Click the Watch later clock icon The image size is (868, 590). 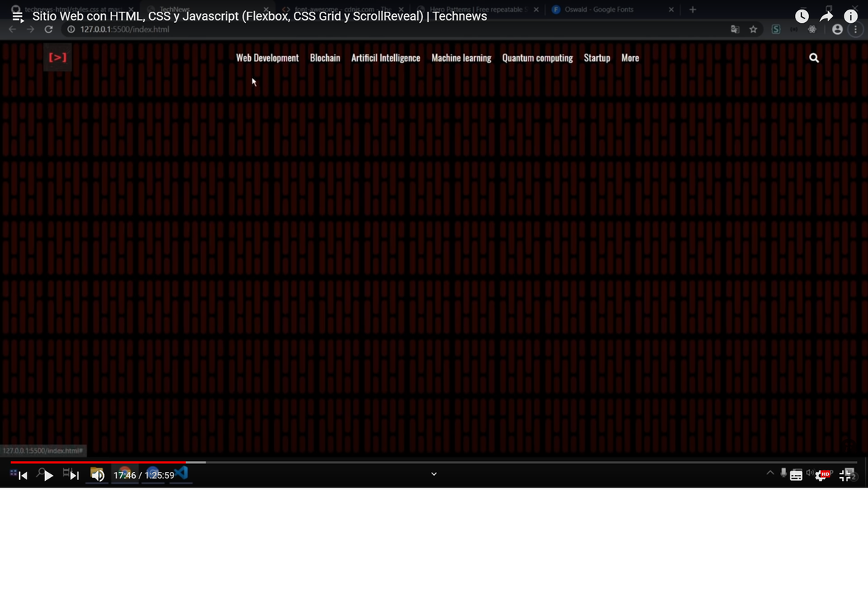click(802, 16)
